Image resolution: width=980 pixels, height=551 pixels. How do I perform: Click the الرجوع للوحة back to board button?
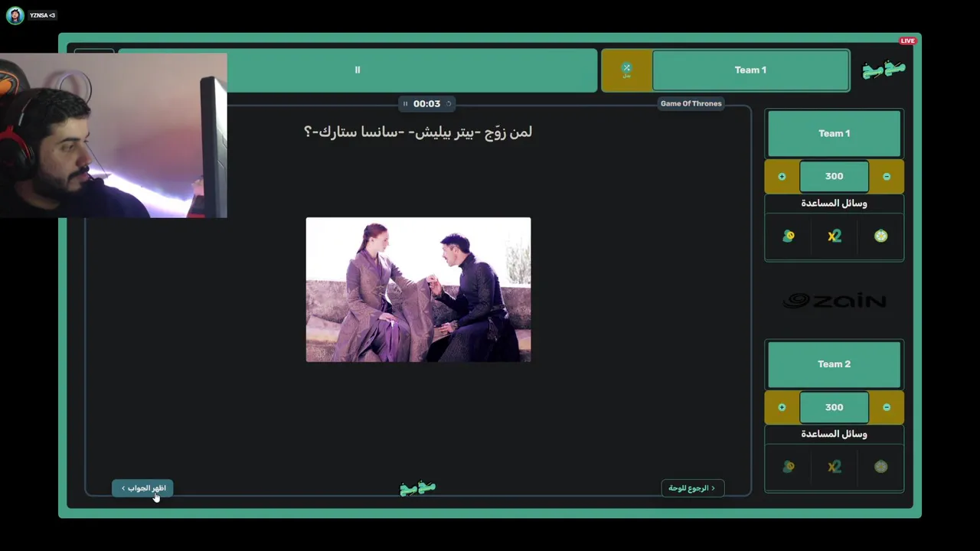click(693, 488)
